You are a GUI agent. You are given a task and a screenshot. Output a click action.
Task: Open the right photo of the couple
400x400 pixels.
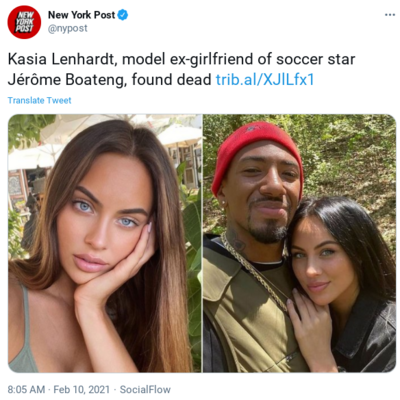point(299,243)
